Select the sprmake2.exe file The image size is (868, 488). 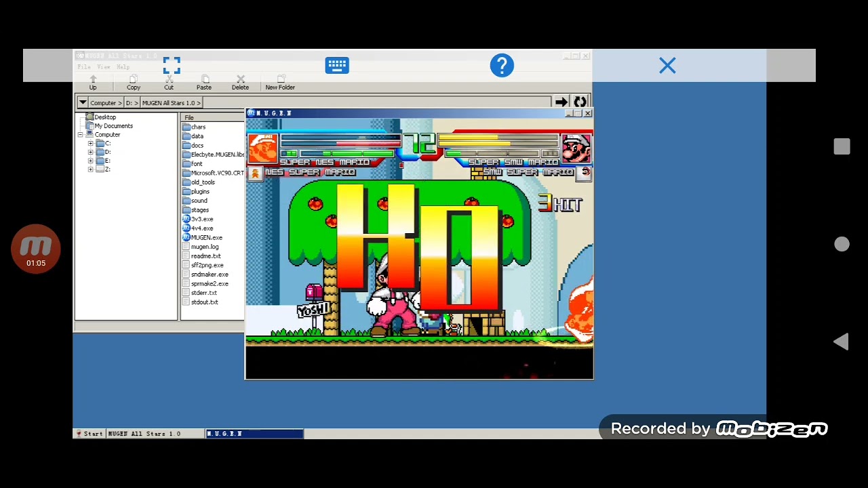click(205, 283)
